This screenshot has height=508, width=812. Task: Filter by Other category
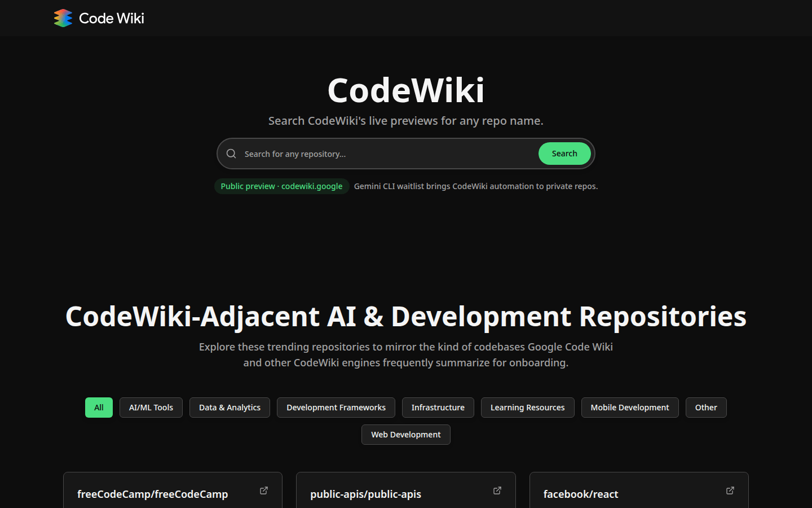(706, 408)
